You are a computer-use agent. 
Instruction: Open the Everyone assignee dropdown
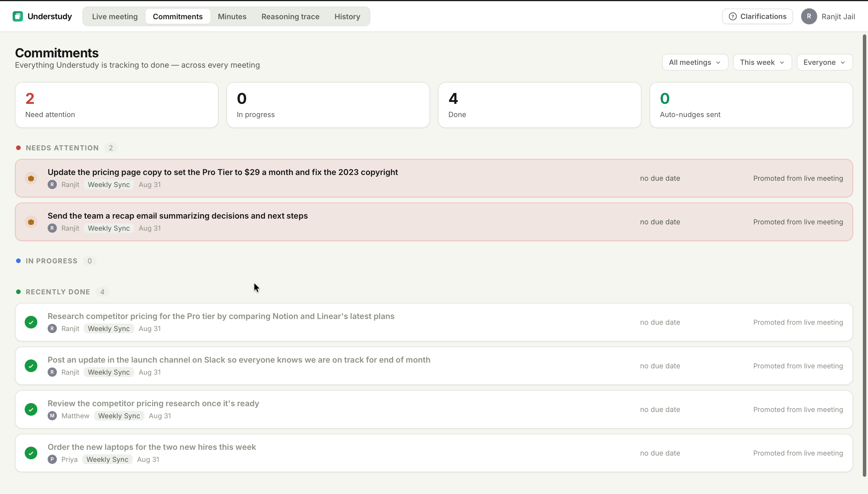(x=824, y=63)
